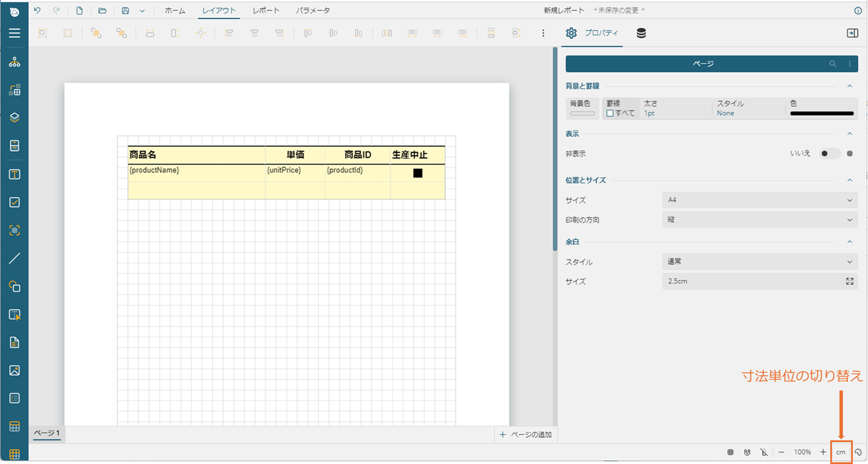868x464 pixels.
Task: Collapse the 背景と罫線 section
Action: [x=850, y=86]
